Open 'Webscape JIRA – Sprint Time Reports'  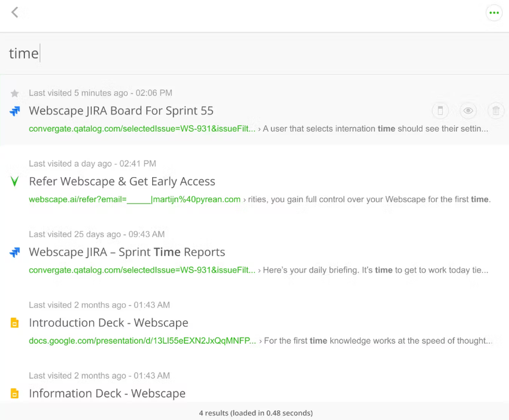[127, 252]
